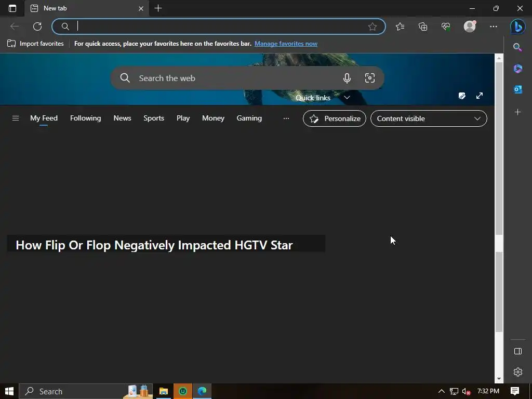Click the taskbar Search box

tap(86, 391)
